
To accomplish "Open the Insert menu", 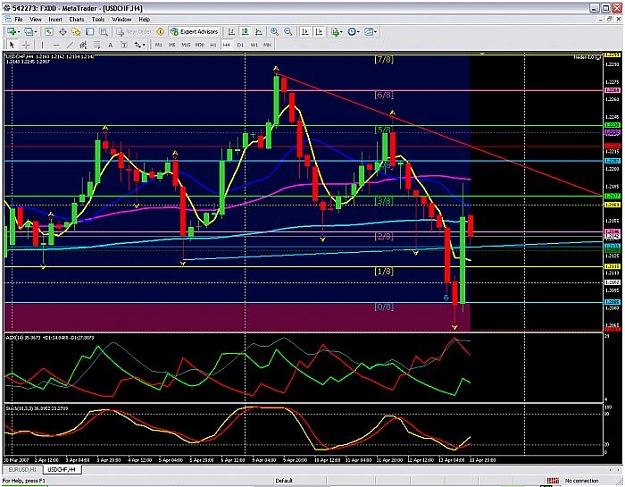I will pyautogui.click(x=55, y=19).
